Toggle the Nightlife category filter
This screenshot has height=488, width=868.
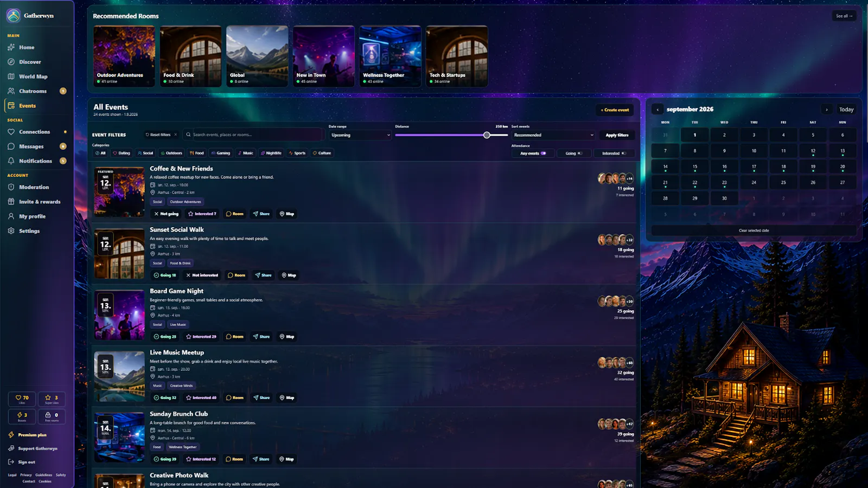pyautogui.click(x=271, y=153)
